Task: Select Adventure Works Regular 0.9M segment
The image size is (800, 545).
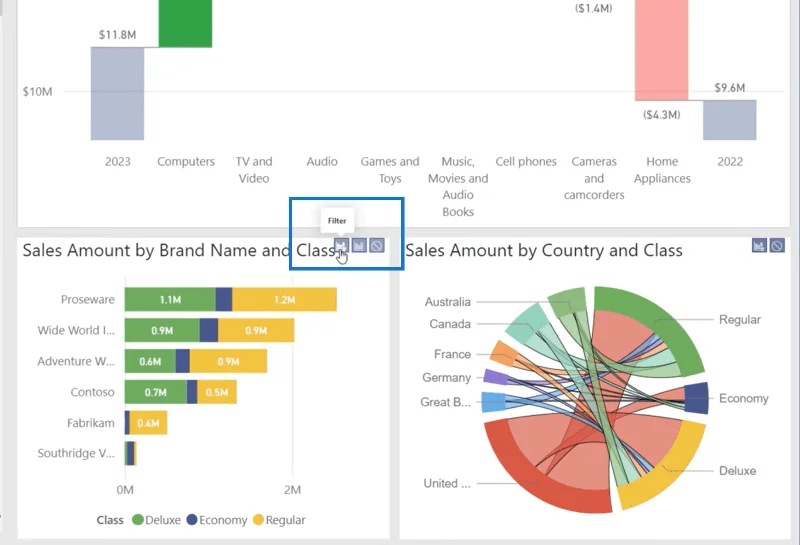Action: pyautogui.click(x=228, y=361)
